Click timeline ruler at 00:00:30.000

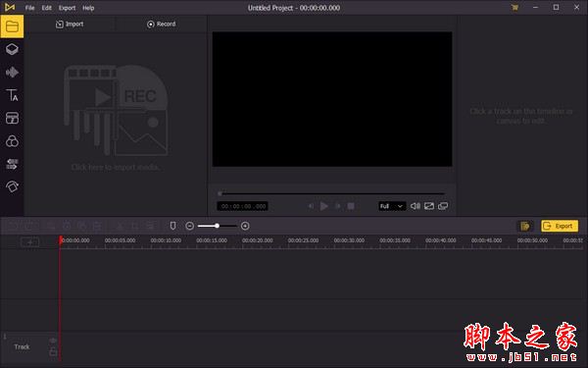pos(349,240)
